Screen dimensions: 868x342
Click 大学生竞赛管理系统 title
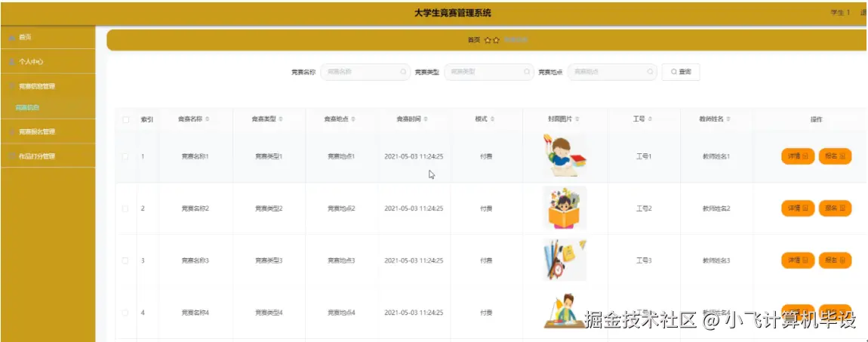pos(452,13)
